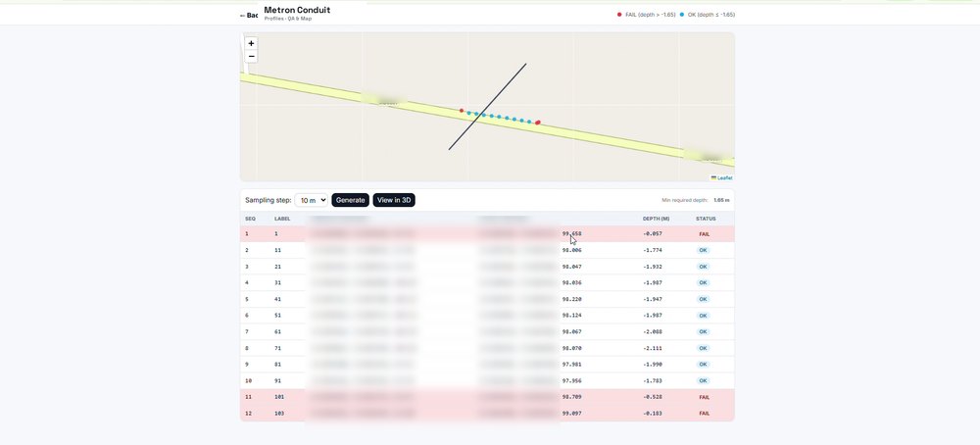Viewport: 980px width, 445px height.
Task: Select the lone red marker at the western end of the sample line
Action: (x=462, y=111)
